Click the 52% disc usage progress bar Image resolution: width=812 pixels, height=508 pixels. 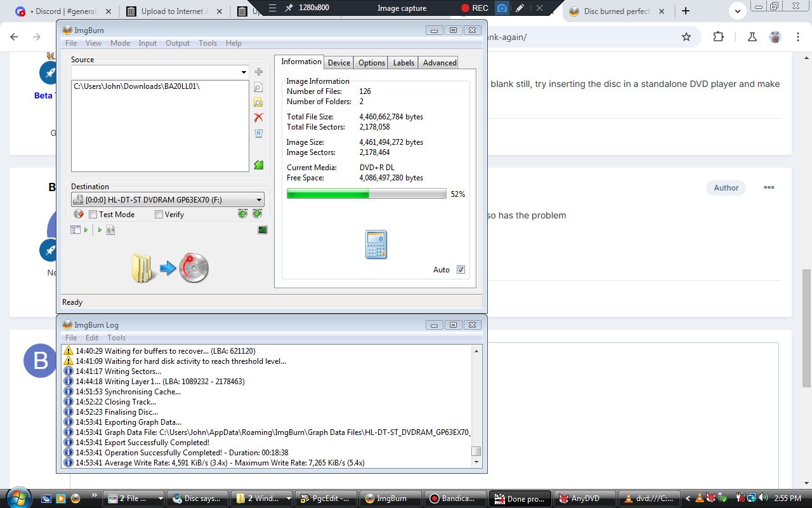pos(366,194)
